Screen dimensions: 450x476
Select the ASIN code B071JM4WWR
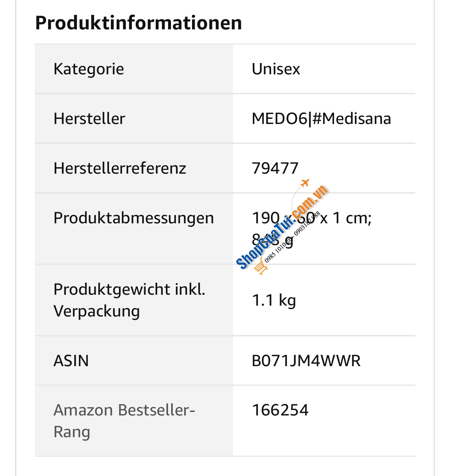coord(306,361)
